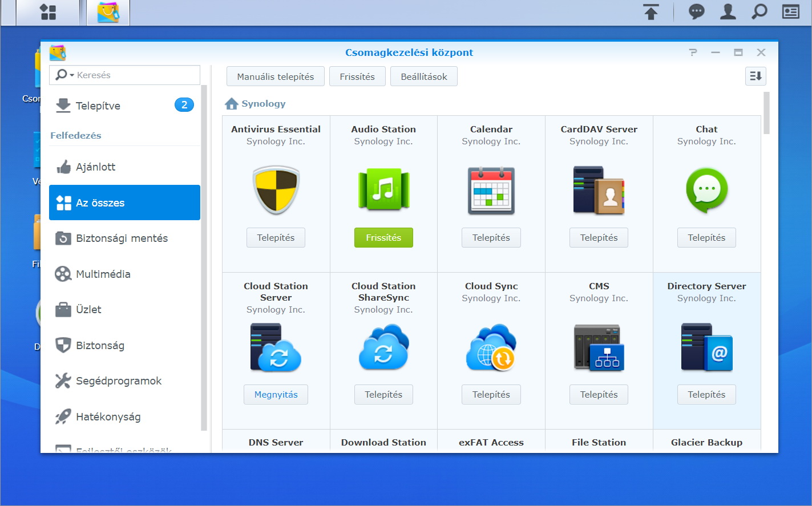
Task: Open the Chat package icon
Action: [x=706, y=190]
